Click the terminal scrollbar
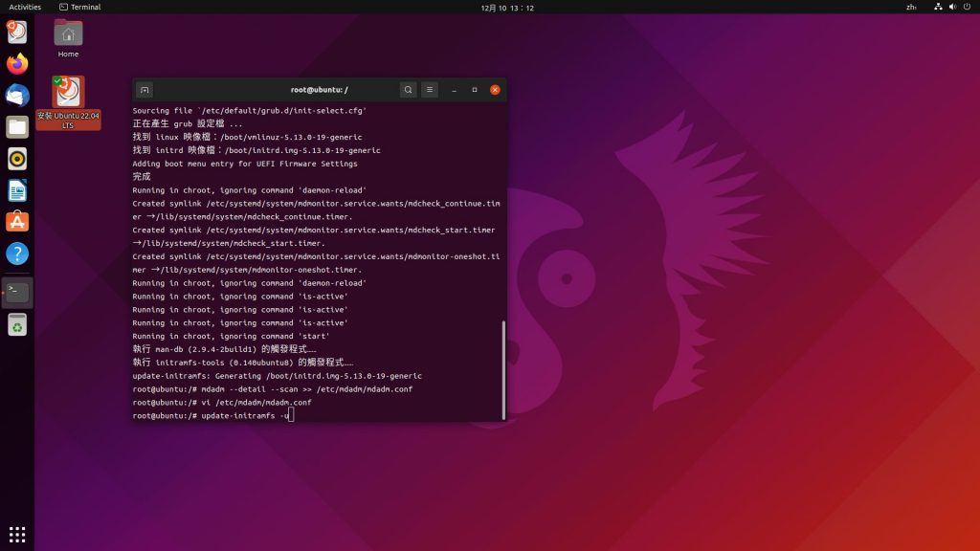The width and height of the screenshot is (980, 551). 503,370
